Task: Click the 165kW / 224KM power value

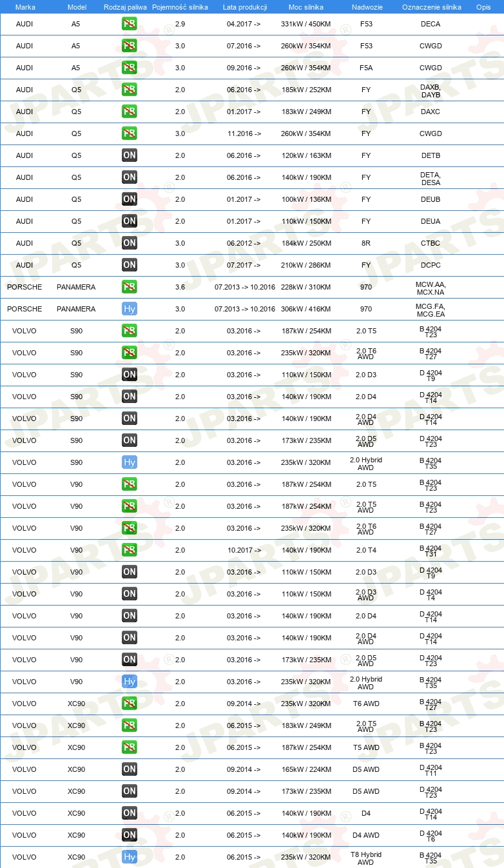Action: pyautogui.click(x=306, y=769)
